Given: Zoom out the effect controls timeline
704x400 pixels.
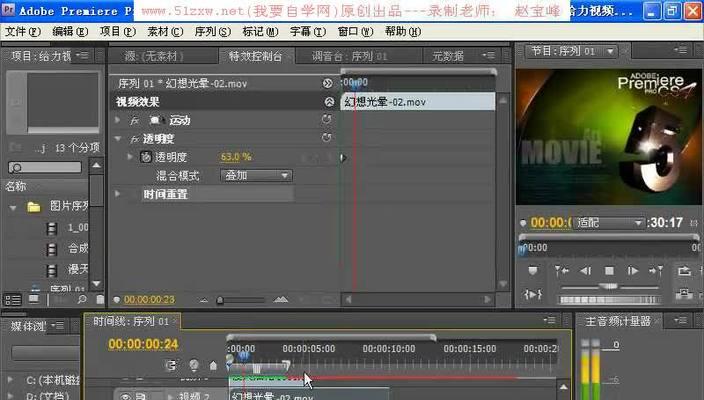Looking at the screenshot, I should (x=204, y=300).
